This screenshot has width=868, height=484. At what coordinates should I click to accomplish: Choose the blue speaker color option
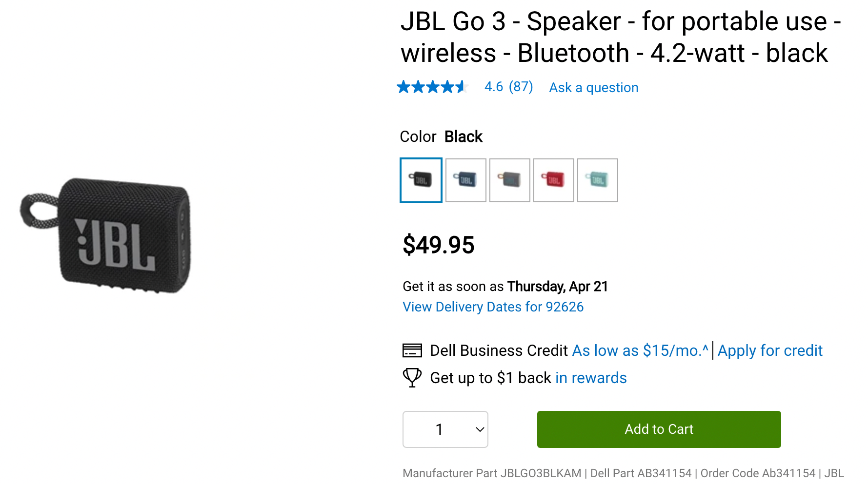coord(465,180)
